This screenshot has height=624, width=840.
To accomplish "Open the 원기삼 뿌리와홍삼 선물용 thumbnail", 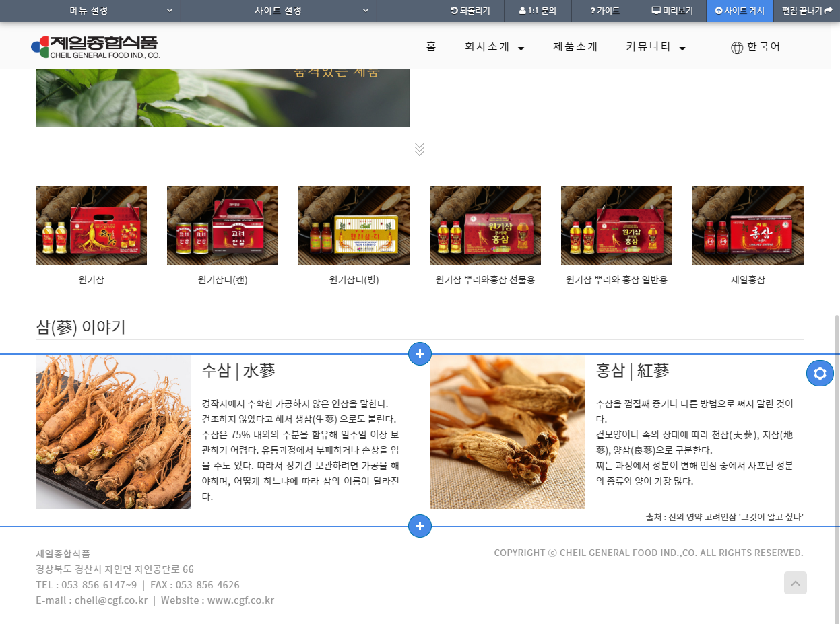I will coord(485,226).
